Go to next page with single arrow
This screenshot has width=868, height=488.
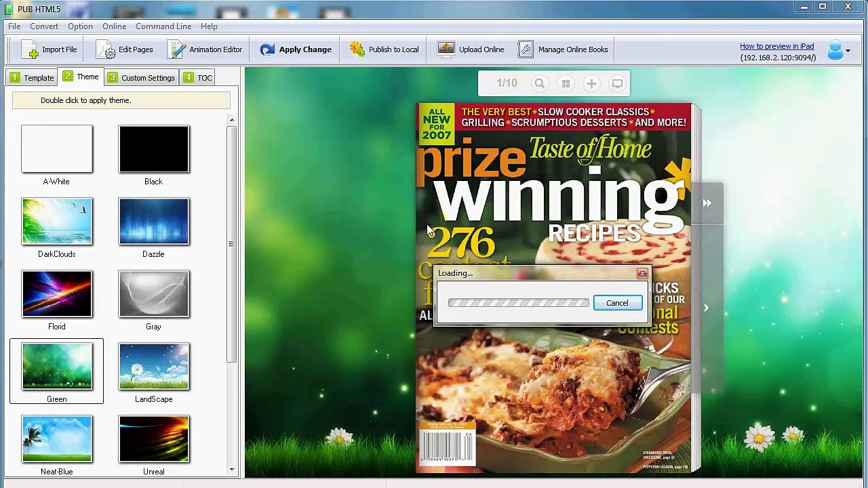[x=706, y=308]
